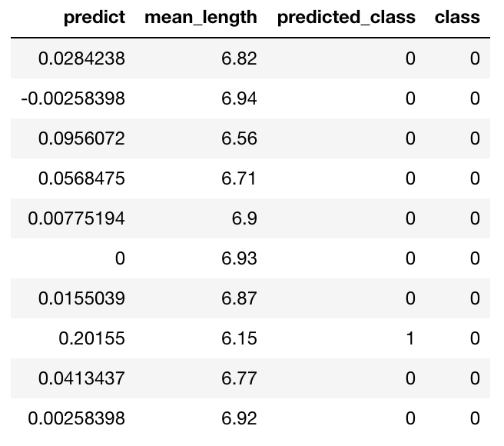Click the predicted_class column header

point(346,18)
